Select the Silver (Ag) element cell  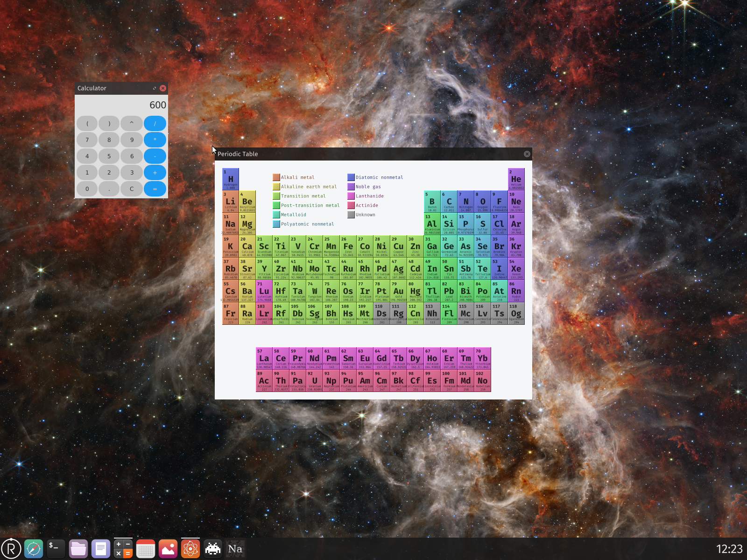pyautogui.click(x=399, y=269)
